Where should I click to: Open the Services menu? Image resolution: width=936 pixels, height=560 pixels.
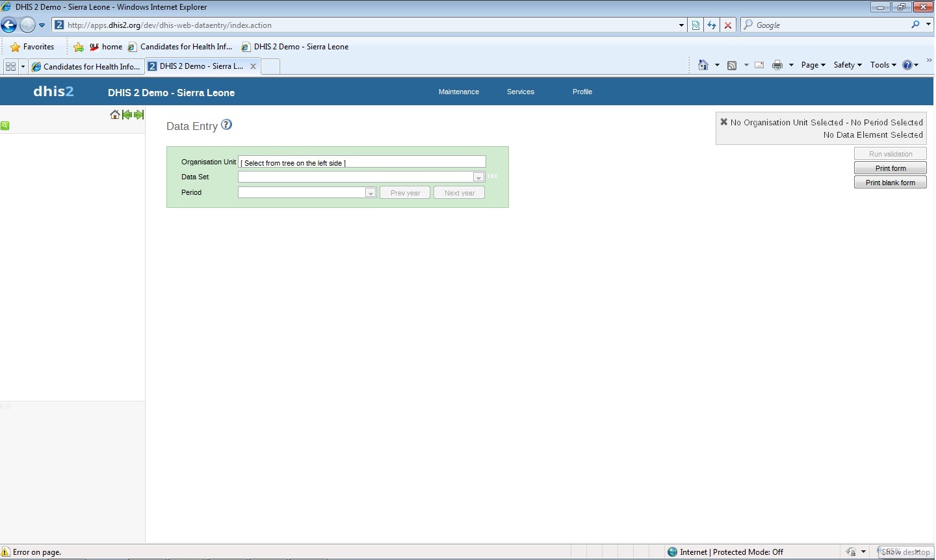521,92
